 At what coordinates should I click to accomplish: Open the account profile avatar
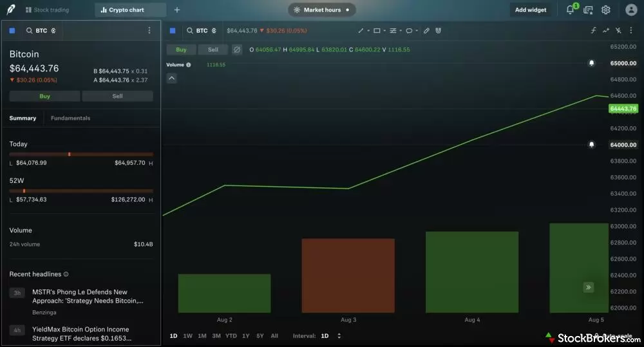click(x=631, y=10)
